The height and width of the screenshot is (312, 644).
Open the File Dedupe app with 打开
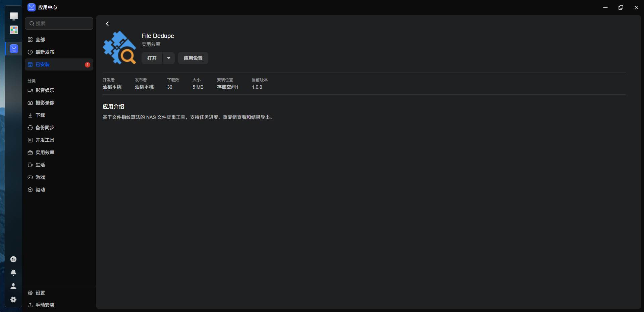click(x=152, y=58)
